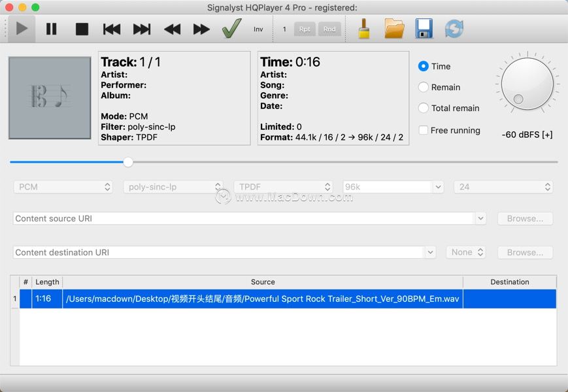
Task: Click Browse next to the source URI
Action: pos(526,218)
